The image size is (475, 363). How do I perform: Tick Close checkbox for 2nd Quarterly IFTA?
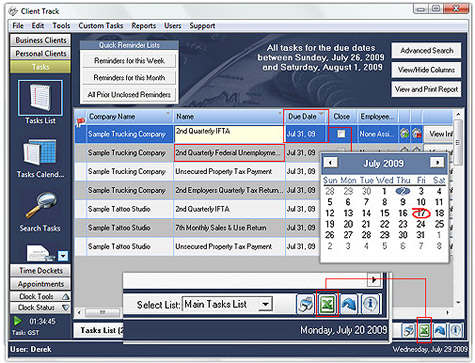(x=341, y=134)
